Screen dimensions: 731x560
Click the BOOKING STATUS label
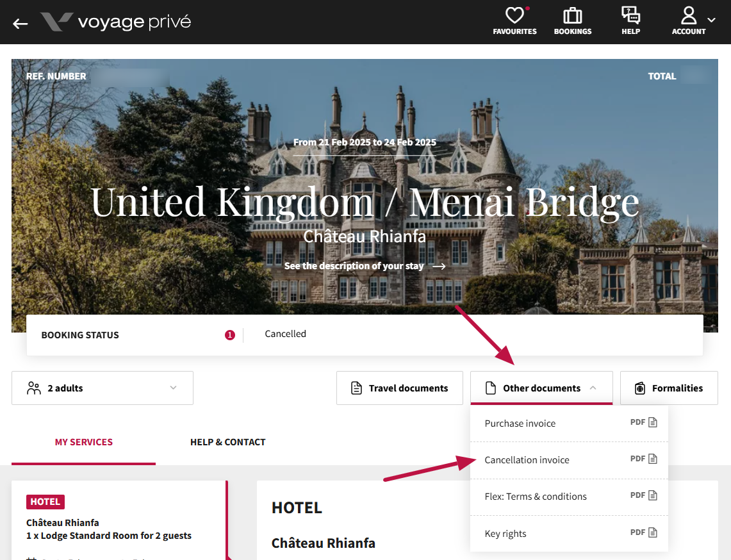(x=80, y=335)
